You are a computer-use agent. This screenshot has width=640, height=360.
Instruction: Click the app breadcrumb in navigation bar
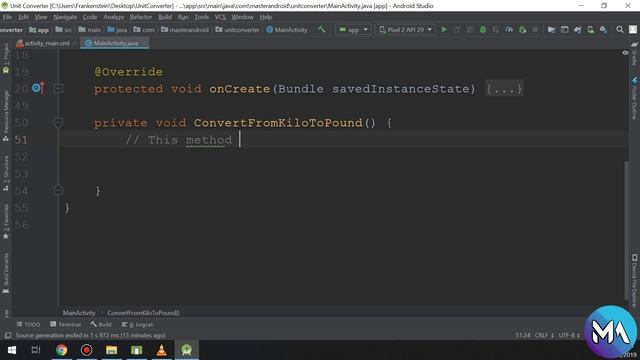point(39,30)
